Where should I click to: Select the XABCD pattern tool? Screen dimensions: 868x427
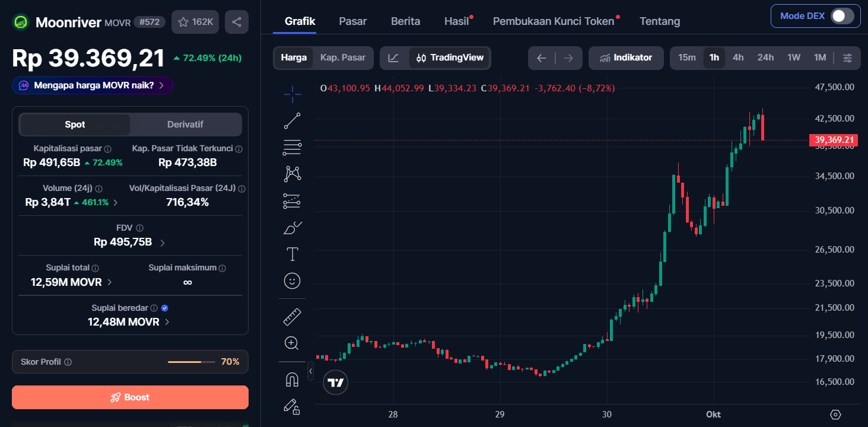(x=292, y=174)
